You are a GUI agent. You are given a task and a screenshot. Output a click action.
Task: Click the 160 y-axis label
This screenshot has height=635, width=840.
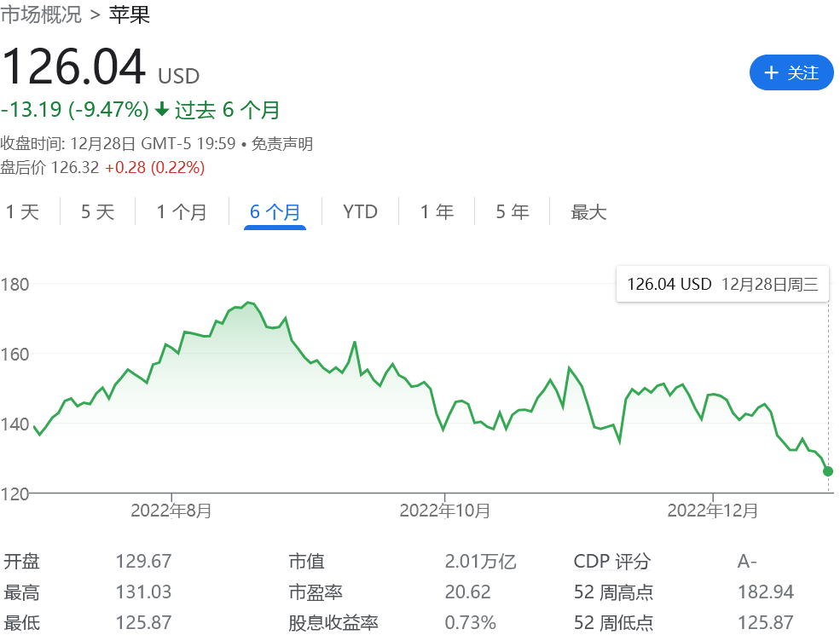[14, 355]
